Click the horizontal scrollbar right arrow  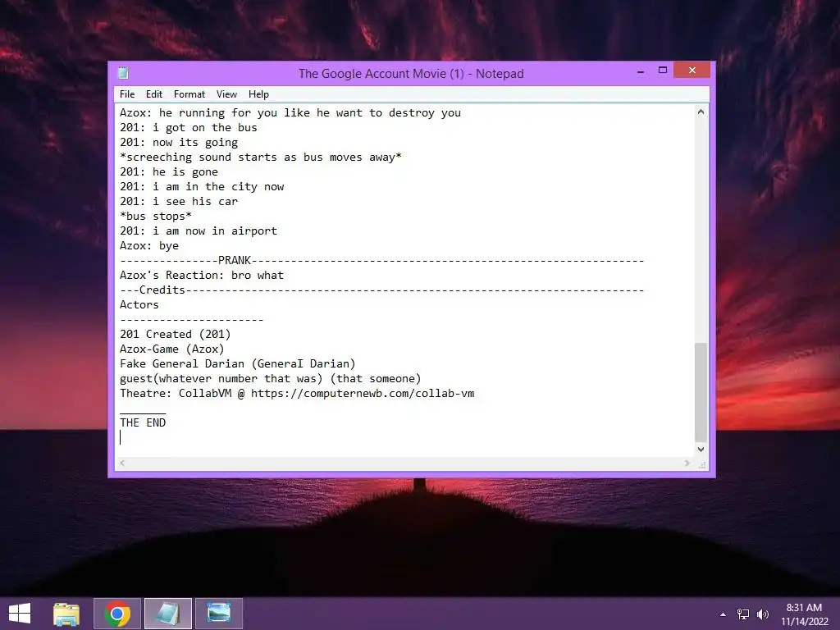pyautogui.click(x=687, y=463)
